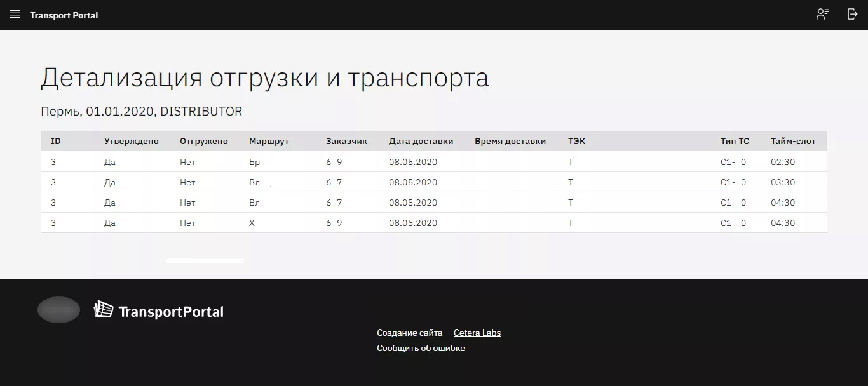Click the "Дата доставки" column header
Image resolution: width=868 pixels, height=386 pixels.
pyautogui.click(x=421, y=141)
